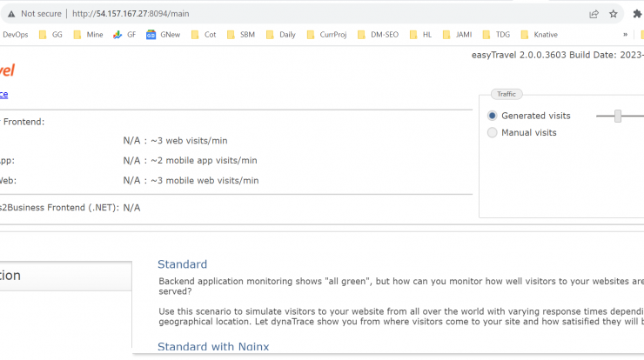Click the easyTravel 2.0.0.3603 build text
This screenshot has width=644, height=360.
(x=557, y=55)
